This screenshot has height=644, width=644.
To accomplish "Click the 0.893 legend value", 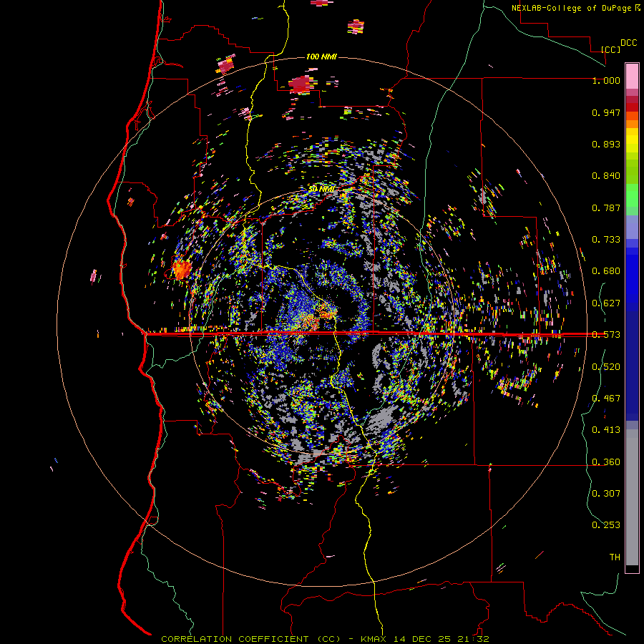I will [x=606, y=144].
